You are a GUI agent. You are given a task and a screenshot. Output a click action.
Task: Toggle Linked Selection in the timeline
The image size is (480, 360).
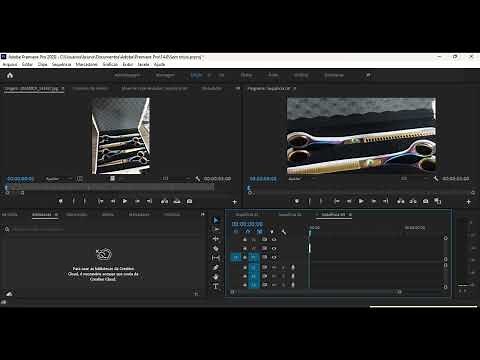pyautogui.click(x=260, y=232)
